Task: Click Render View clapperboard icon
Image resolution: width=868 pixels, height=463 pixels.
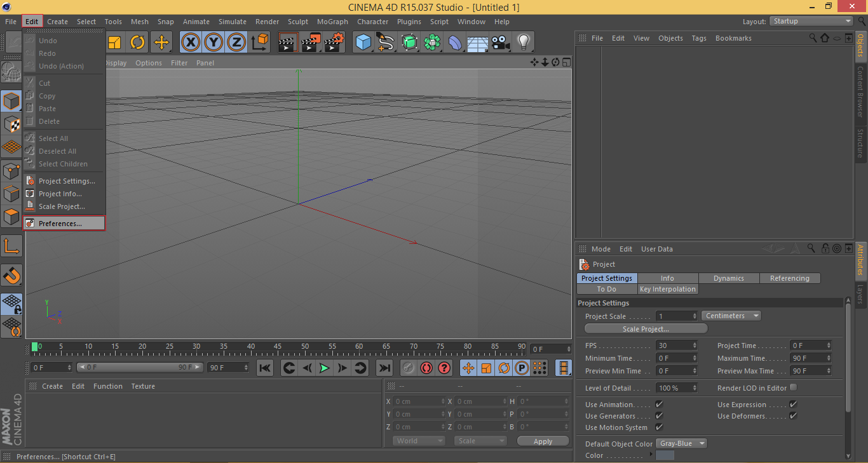Action: click(x=288, y=43)
